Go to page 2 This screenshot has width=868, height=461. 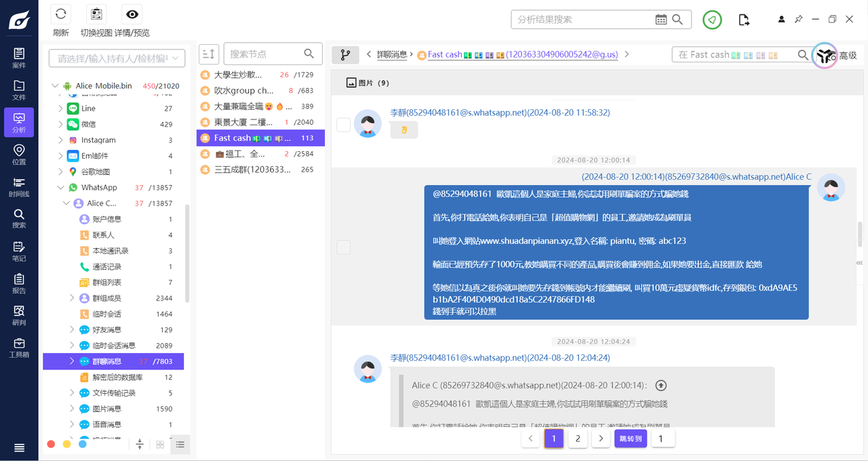coord(578,439)
